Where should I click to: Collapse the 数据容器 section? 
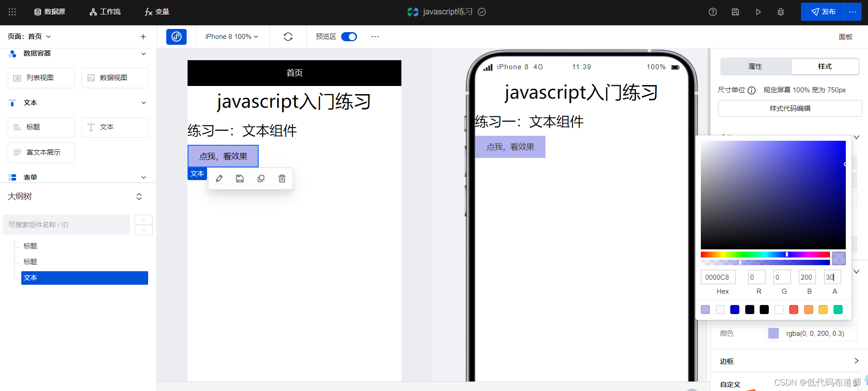pyautogui.click(x=144, y=54)
